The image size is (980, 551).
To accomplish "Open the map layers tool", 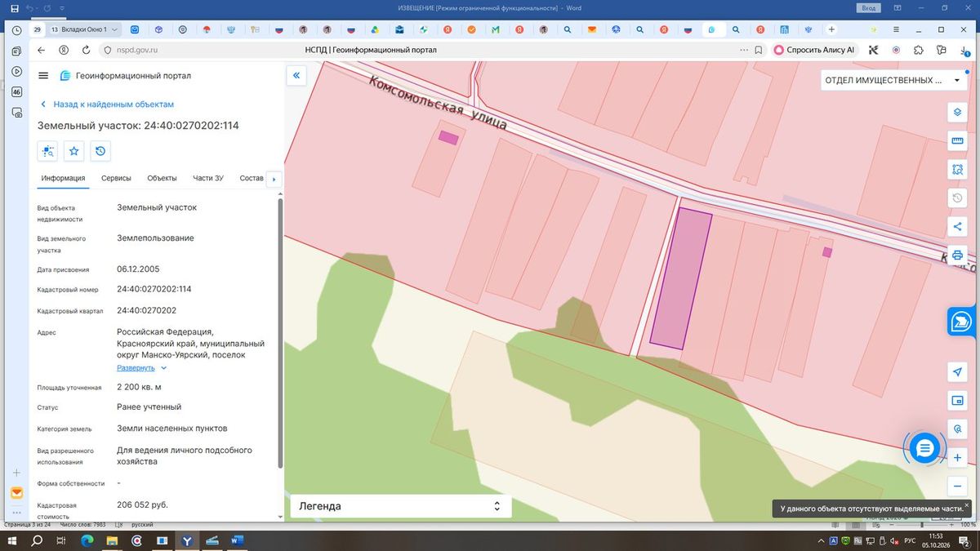I will pyautogui.click(x=958, y=112).
